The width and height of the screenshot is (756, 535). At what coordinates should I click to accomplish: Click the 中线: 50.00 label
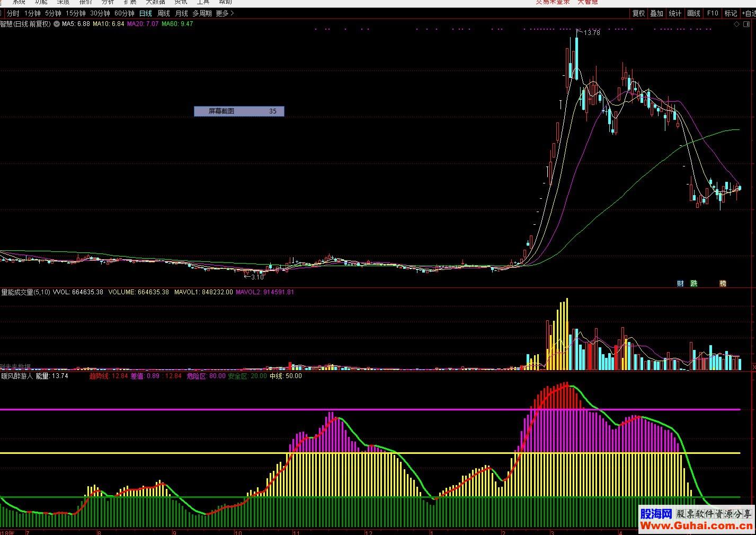click(x=286, y=376)
